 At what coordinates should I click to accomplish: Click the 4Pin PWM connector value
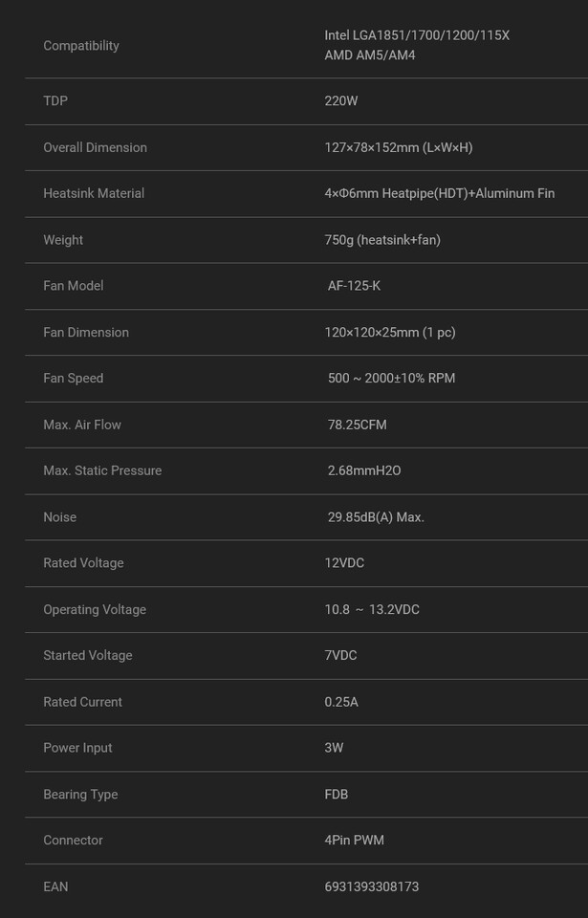[x=354, y=841]
